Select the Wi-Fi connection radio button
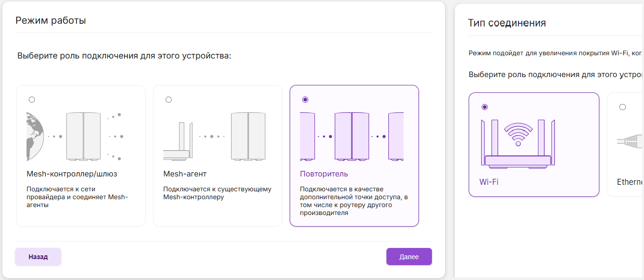The width and height of the screenshot is (644, 280). click(485, 107)
